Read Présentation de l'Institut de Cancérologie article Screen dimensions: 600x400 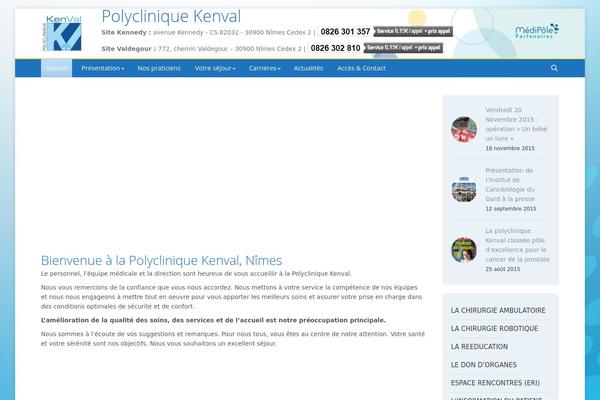510,184
